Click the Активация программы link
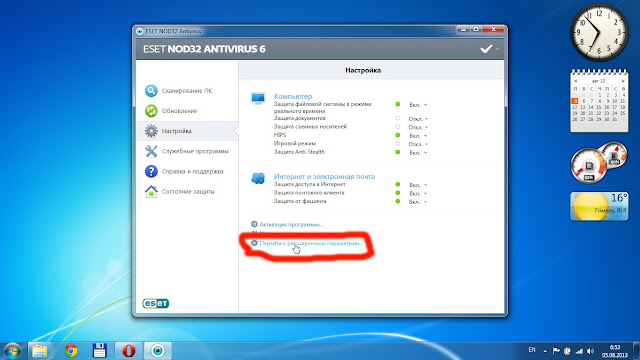Screen dimensions: 640x360 291,224
